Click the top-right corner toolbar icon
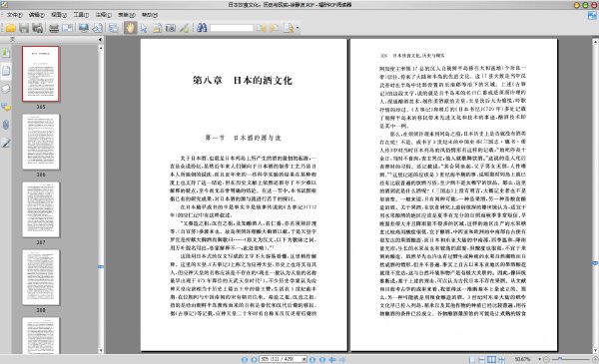Screen dimensions: 599x364 (592, 15)
